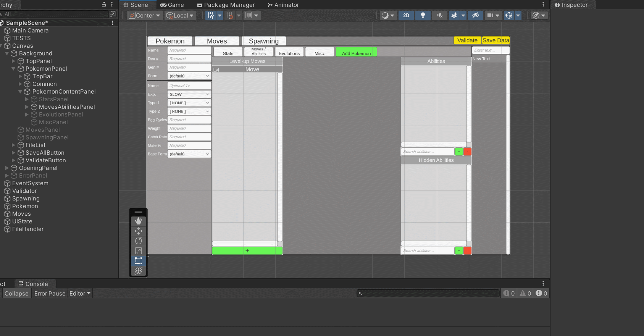Click the Console search magnifier icon
The height and width of the screenshot is (336, 644).
coord(360,293)
